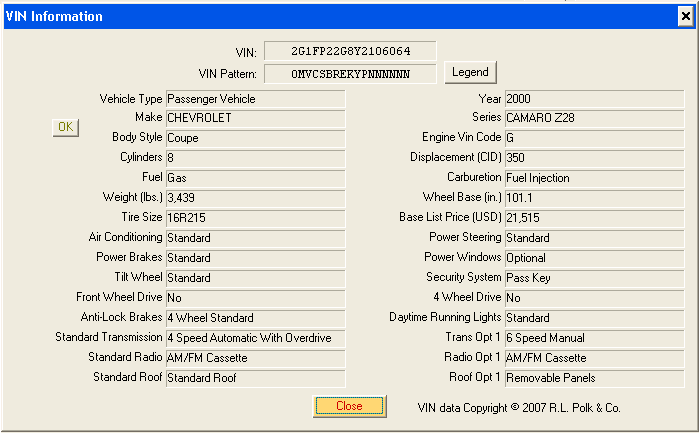Click the VIN number field
This screenshot has width=699, height=433.
[349, 51]
